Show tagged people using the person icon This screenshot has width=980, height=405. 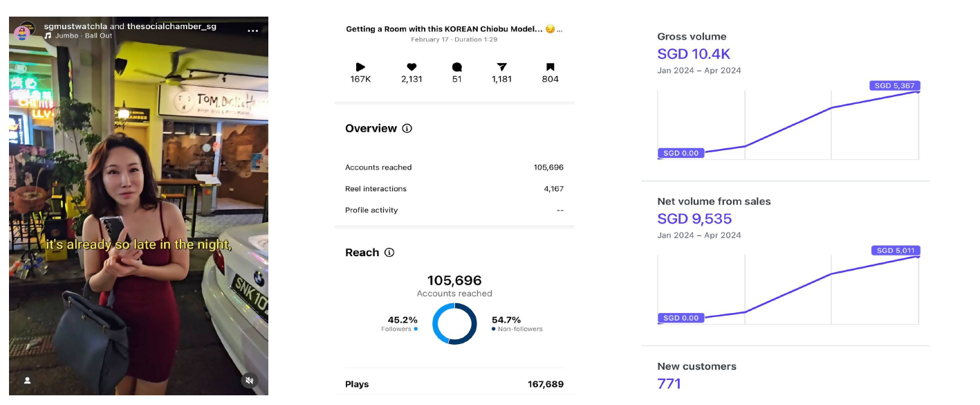tap(28, 380)
